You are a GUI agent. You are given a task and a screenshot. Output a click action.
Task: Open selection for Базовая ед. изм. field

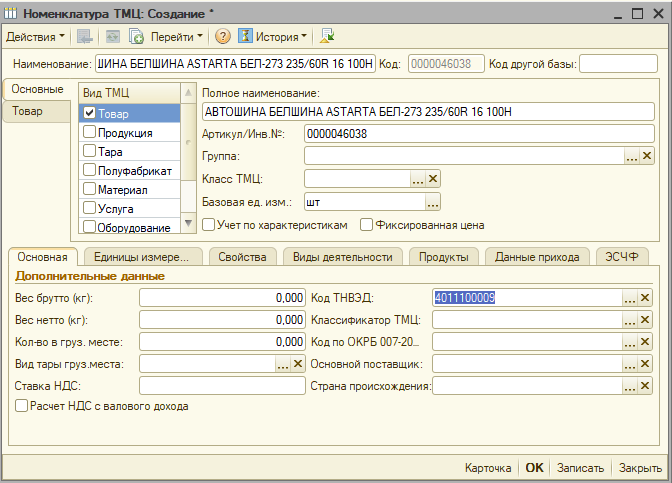[x=433, y=202]
